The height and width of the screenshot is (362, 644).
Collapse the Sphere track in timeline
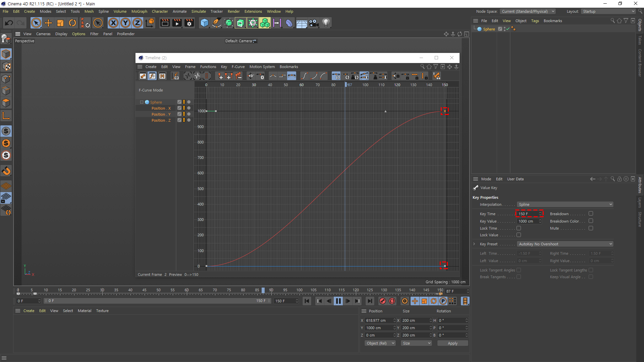click(x=142, y=102)
